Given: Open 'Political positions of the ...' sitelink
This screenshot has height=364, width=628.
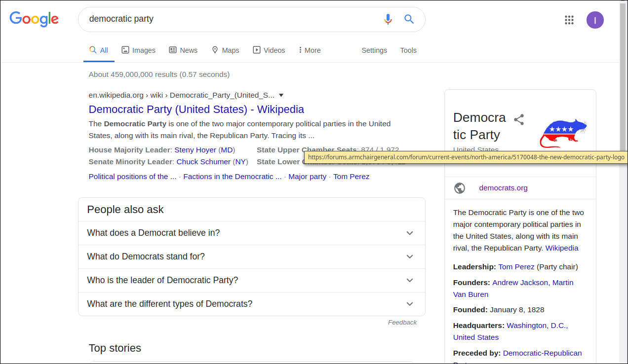Looking at the screenshot, I should point(132,177).
